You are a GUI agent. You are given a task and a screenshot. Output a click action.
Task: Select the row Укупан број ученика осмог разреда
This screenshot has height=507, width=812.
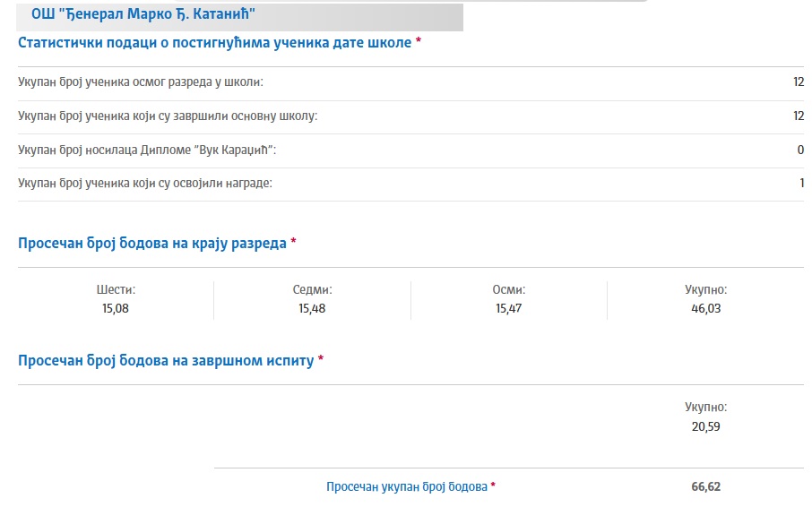click(x=410, y=82)
